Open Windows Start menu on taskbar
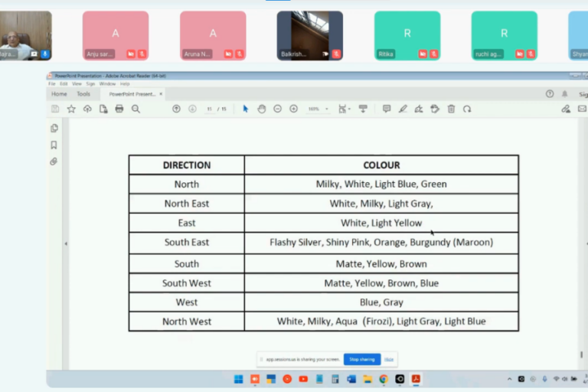Image resolution: width=588 pixels, height=392 pixels. pyautogui.click(x=239, y=379)
